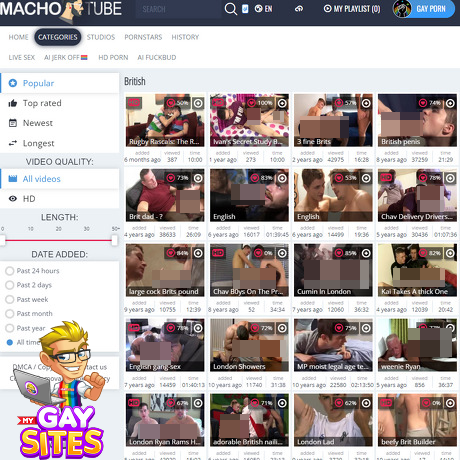Screen dimensions: 460x460
Task: Open My Playlist (0)
Action: pyautogui.click(x=352, y=9)
